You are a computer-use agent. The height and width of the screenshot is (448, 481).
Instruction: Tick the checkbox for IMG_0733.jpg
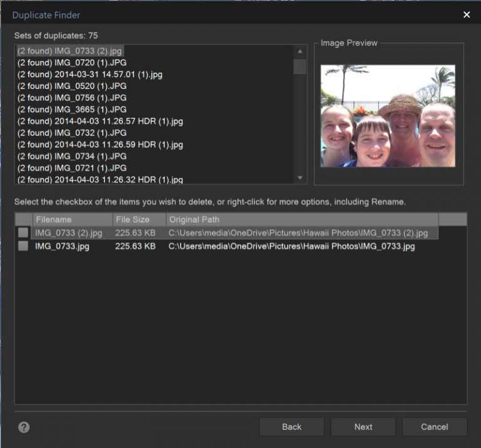pyautogui.click(x=23, y=246)
